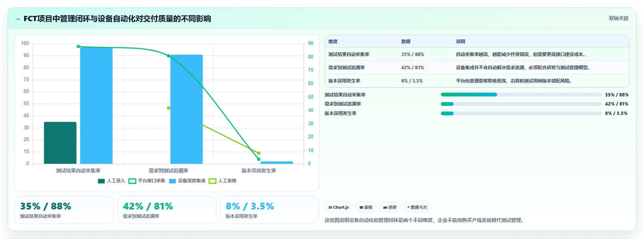Click the 双轴关联 badge in the header
Image resolution: width=644 pixels, height=239 pixels.
[x=618, y=19]
